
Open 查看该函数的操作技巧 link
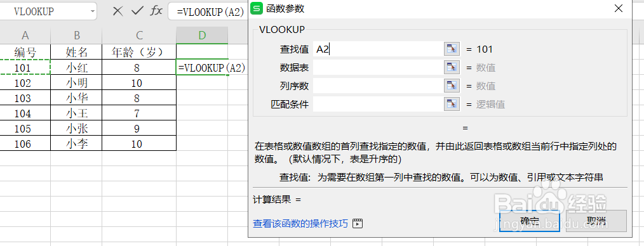click(x=300, y=223)
